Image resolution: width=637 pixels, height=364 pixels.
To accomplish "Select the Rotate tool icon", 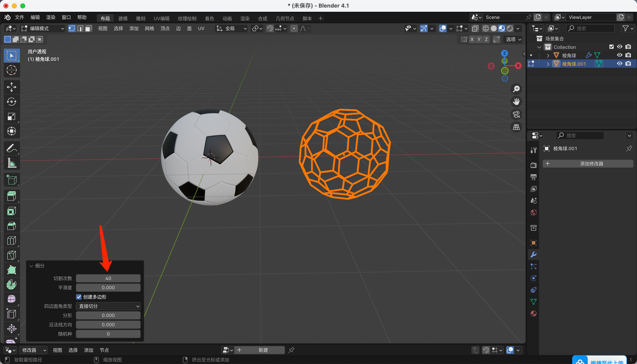I will (12, 102).
